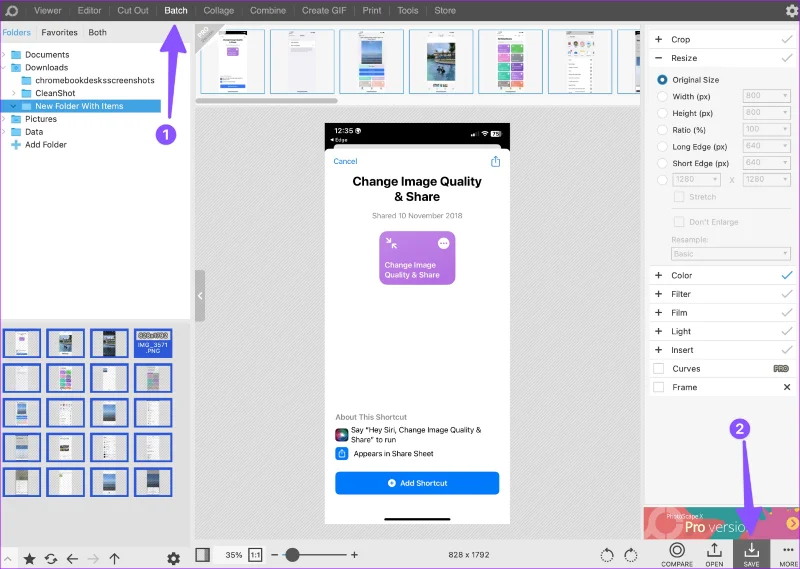Click the Add Folder plus icon

click(16, 145)
